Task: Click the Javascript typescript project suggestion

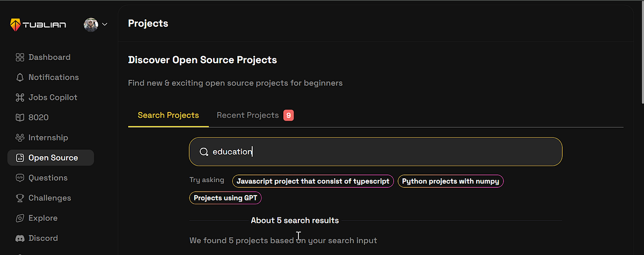Action: pos(313,181)
